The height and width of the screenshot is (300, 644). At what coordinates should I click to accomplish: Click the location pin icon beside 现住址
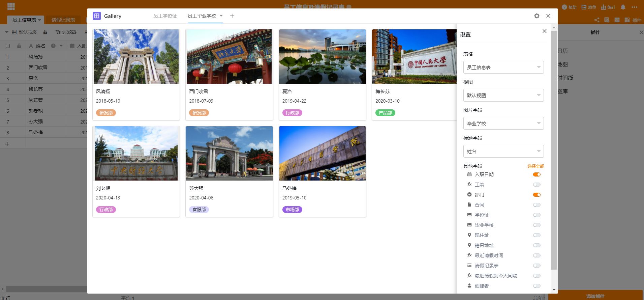469,235
